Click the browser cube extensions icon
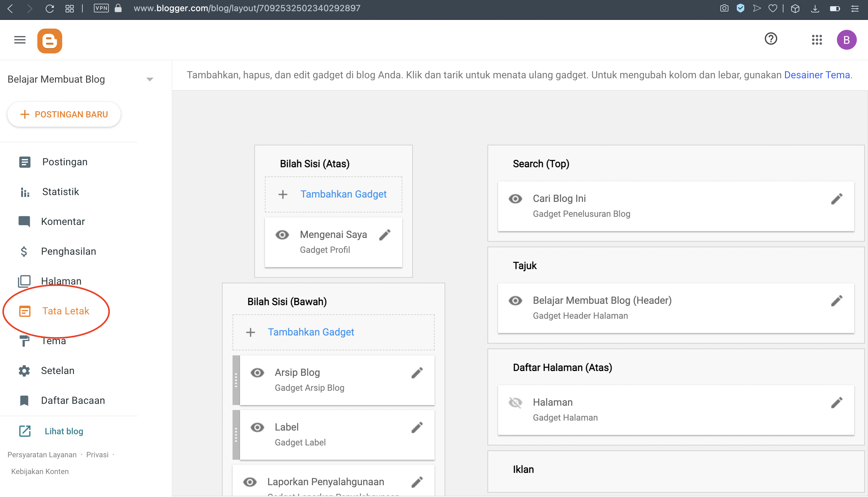Screen dimensions: 868x497 pos(795,8)
